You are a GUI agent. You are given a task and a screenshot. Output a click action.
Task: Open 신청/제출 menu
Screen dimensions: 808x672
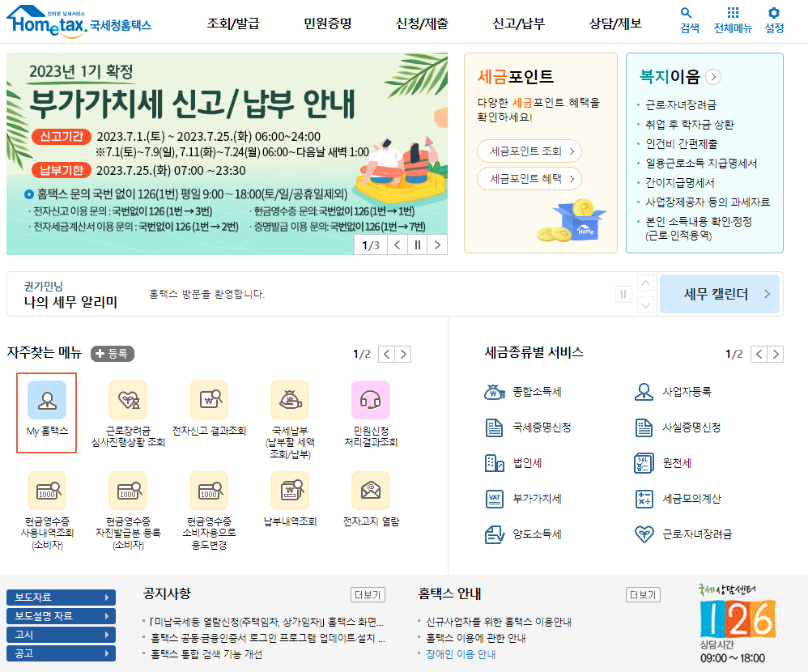(x=422, y=23)
